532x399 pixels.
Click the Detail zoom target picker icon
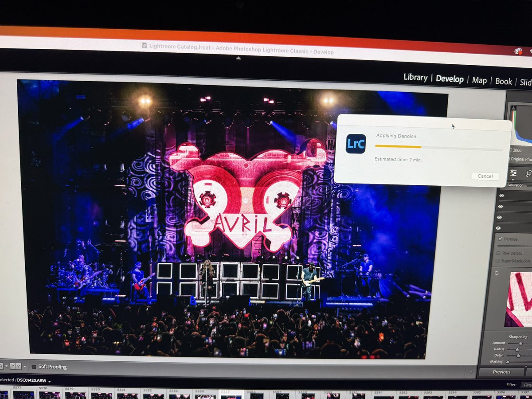(x=497, y=273)
